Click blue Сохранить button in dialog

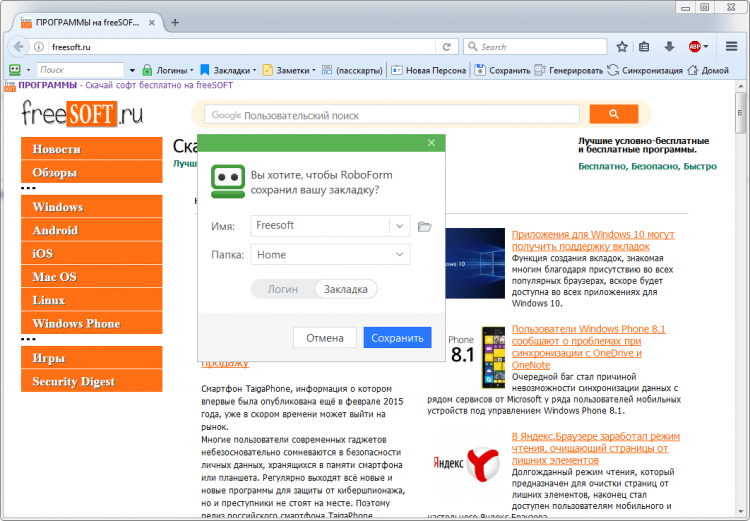[397, 338]
